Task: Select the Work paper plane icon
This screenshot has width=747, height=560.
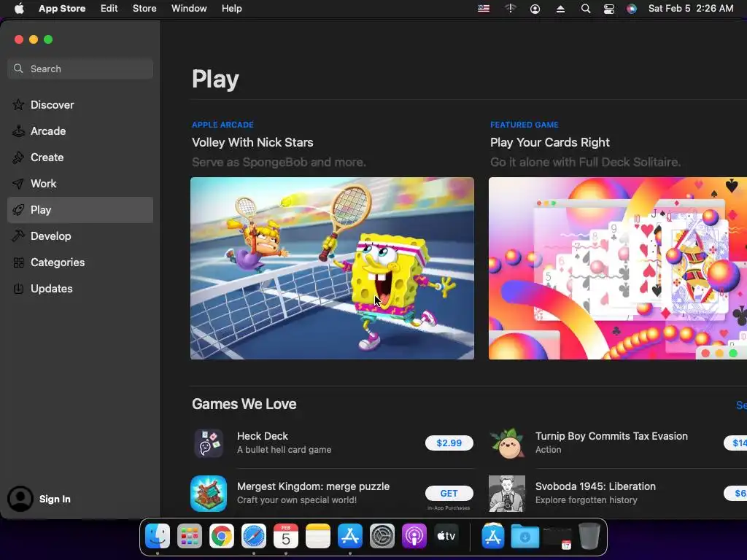Action: click(18, 183)
